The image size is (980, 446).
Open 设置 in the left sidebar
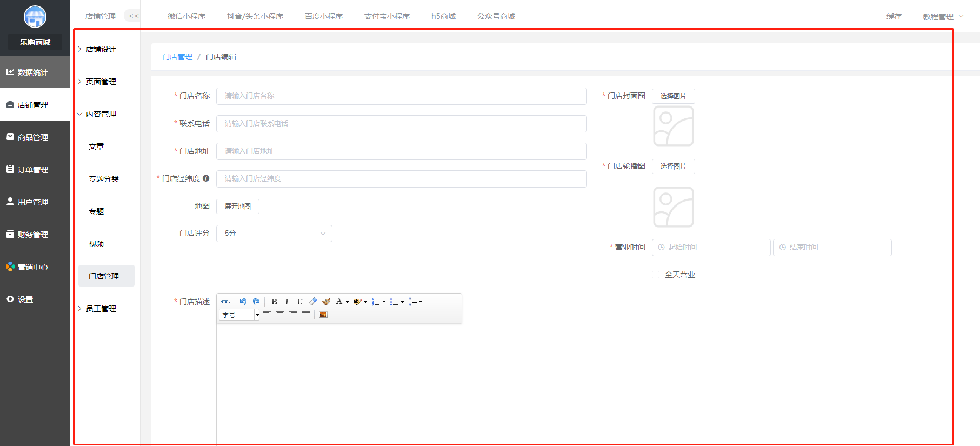click(35, 299)
